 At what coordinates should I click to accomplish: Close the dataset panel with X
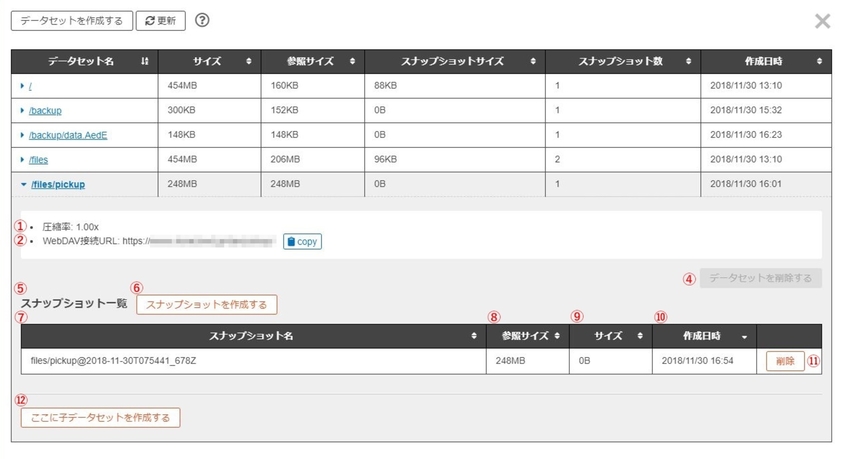click(822, 21)
